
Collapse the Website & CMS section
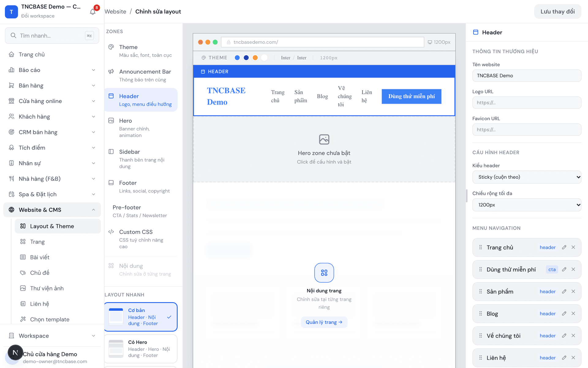pos(52,210)
